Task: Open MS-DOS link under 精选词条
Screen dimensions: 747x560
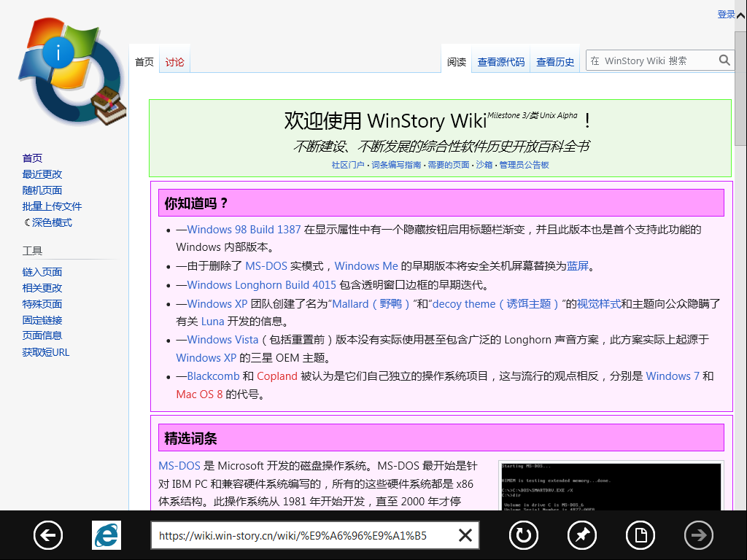Action: click(179, 466)
